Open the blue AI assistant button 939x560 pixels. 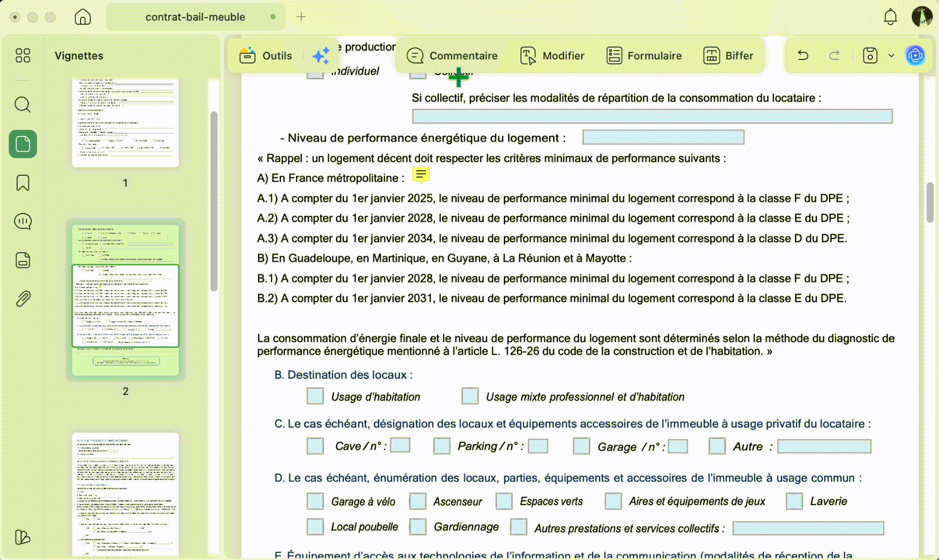915,55
